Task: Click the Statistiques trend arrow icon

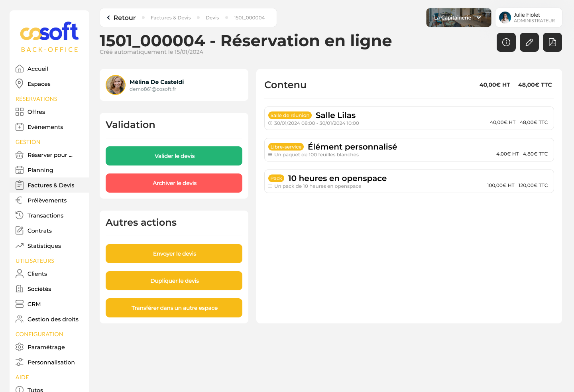Action: tap(20, 246)
